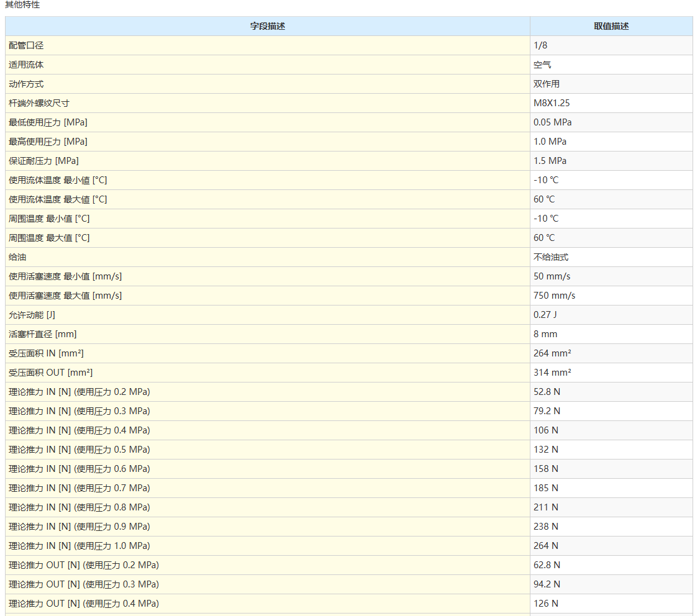700x616 pixels.
Task: Click the 适用流体 row label
Action: coord(26,65)
